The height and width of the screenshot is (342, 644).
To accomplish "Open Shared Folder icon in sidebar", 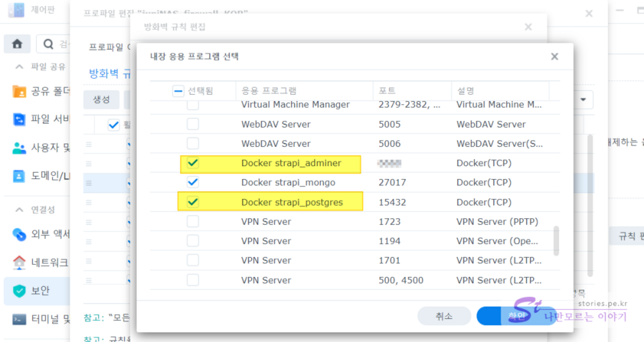I will click(x=19, y=91).
